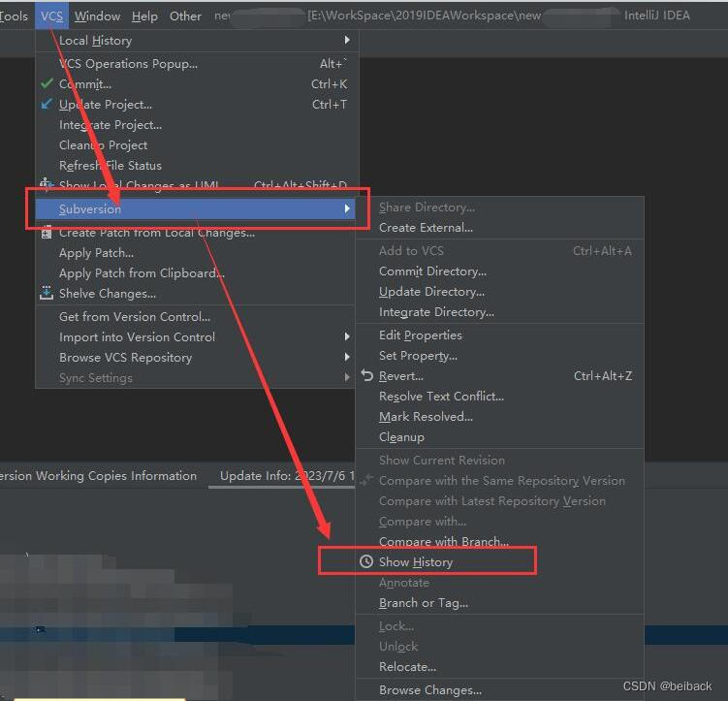Open the Other menu
Image resolution: width=728 pixels, height=701 pixels.
pos(185,16)
